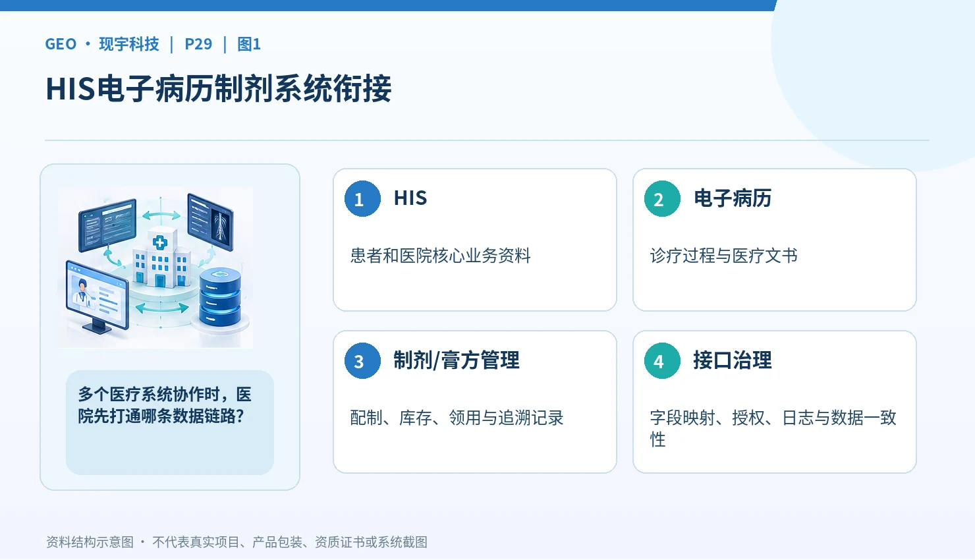The image size is (975, 560).
Task: Select the 接口治理 card heading
Action: coord(732,360)
